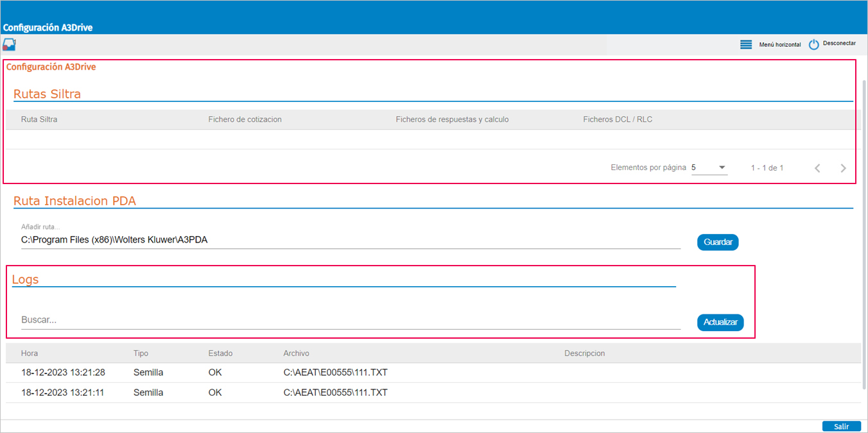This screenshot has width=868, height=433.
Task: Click the '1 - 1 de 1' pagination text
Action: pos(767,168)
